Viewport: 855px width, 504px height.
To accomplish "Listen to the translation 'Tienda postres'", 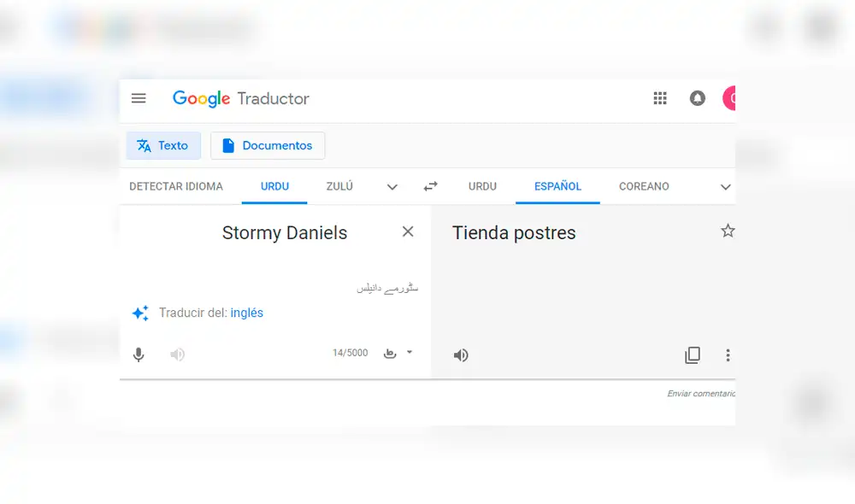I will click(x=461, y=354).
